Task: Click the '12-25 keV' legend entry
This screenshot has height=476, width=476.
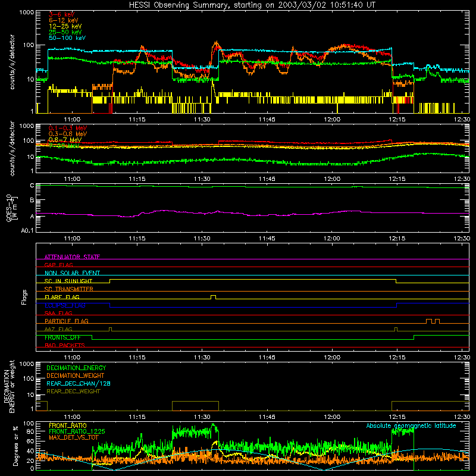Action: pos(65,26)
